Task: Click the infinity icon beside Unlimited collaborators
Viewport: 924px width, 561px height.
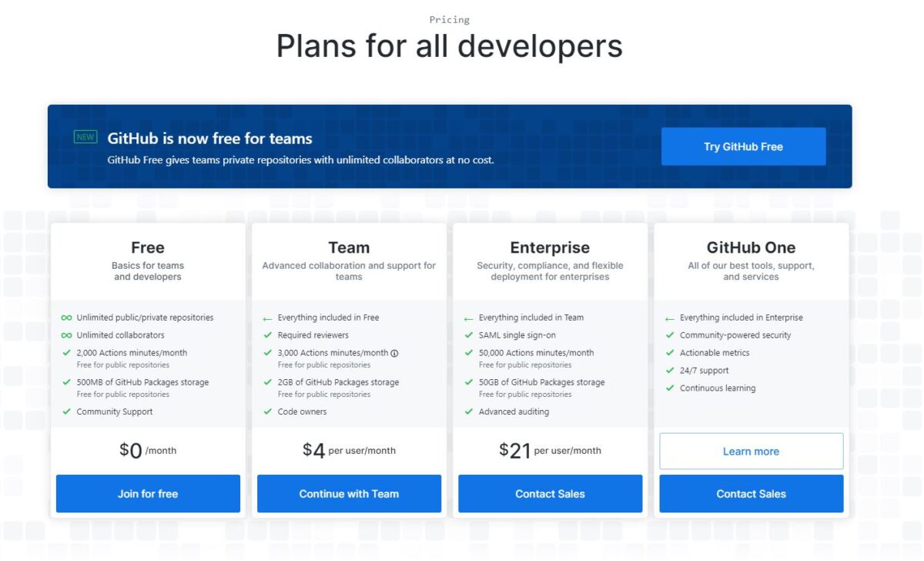Action: 66,335
